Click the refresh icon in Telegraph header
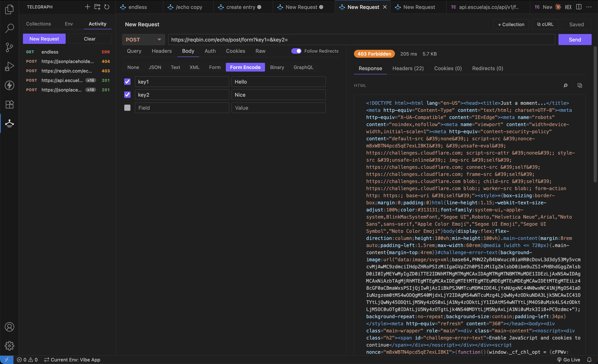 point(107,7)
